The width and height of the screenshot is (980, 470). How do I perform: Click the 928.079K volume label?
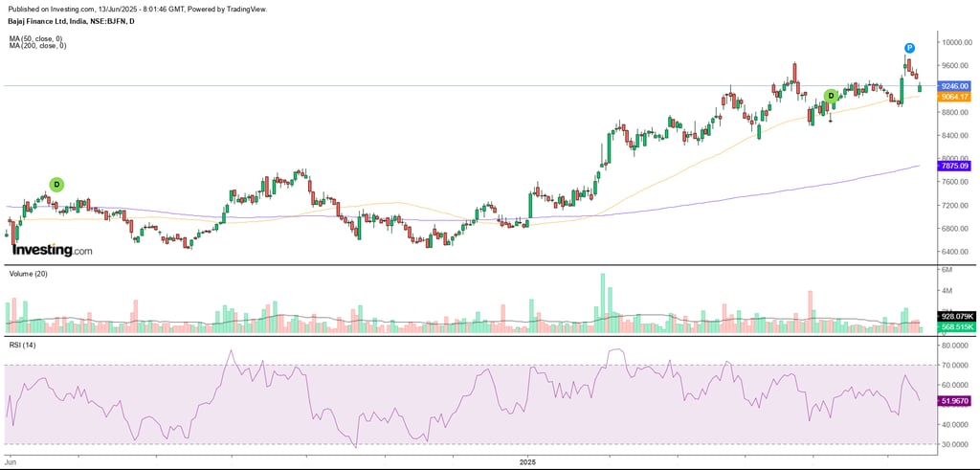pos(957,317)
